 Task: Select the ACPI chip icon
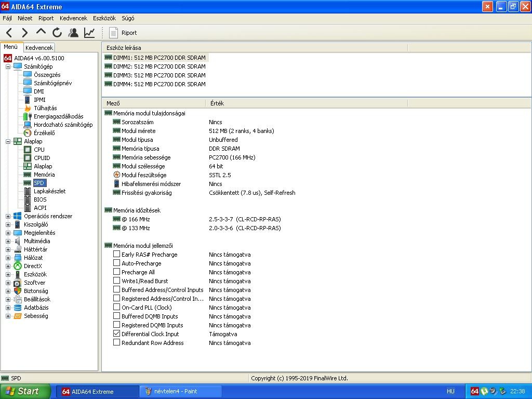click(28, 208)
